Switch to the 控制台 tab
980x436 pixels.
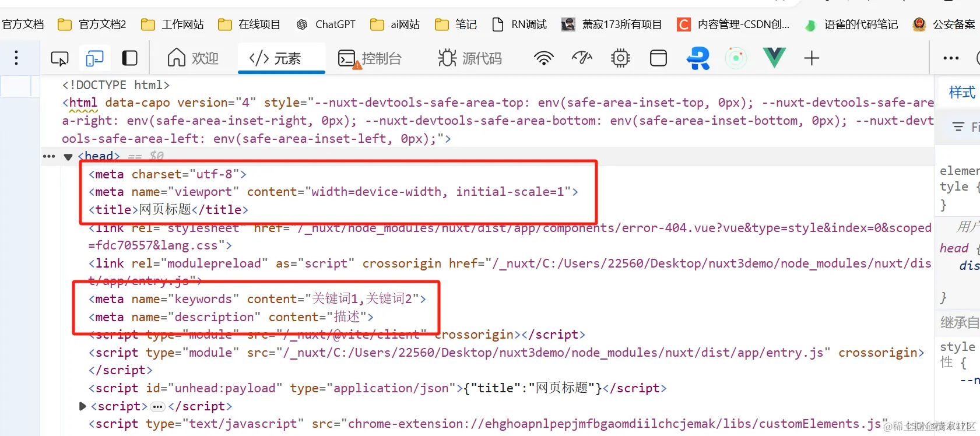(370, 58)
